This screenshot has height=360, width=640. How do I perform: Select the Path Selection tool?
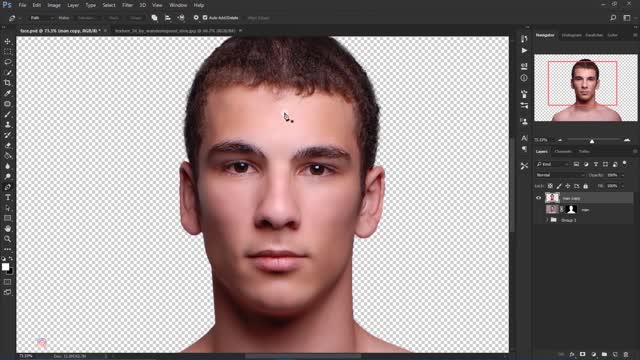pos(7,208)
